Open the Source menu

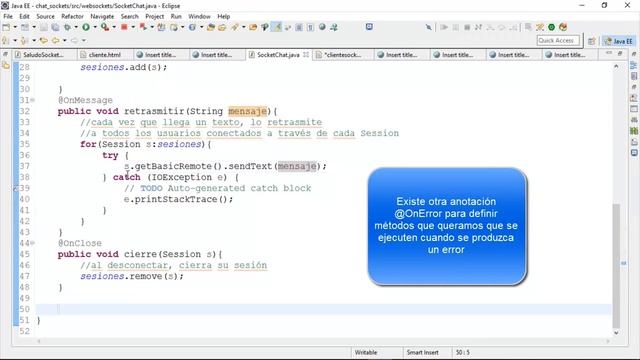pos(45,16)
